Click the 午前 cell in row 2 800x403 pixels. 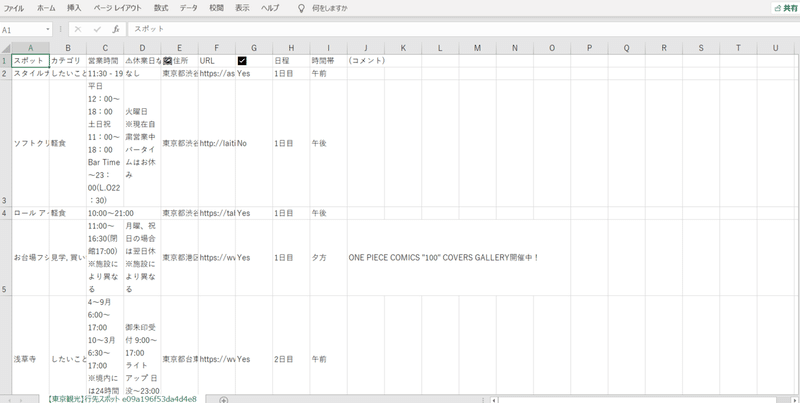click(x=329, y=73)
